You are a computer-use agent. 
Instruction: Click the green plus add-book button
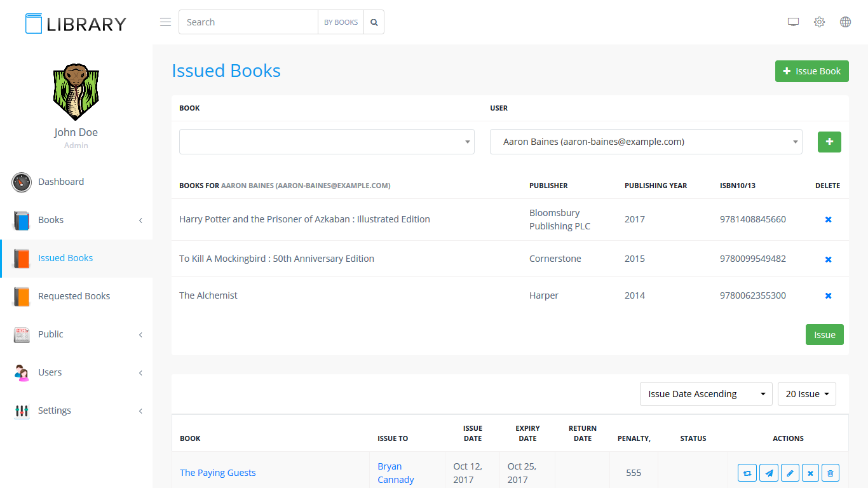(x=829, y=142)
